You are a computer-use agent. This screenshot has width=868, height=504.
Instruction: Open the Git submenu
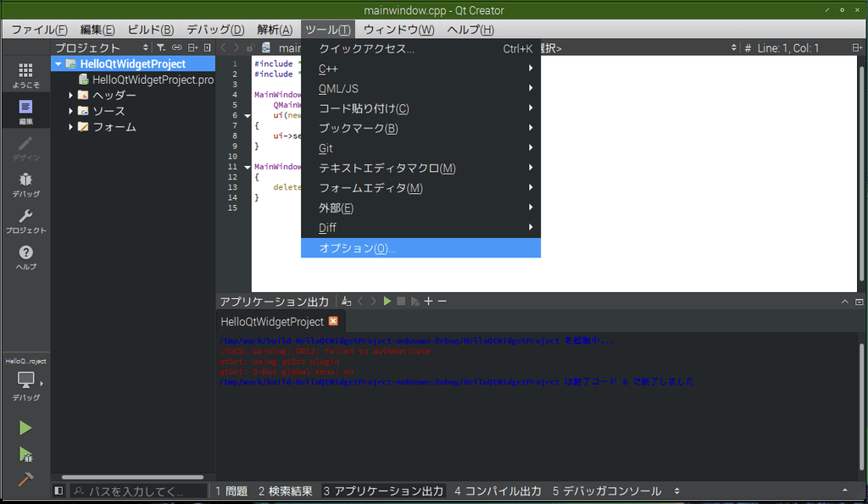[x=420, y=148]
